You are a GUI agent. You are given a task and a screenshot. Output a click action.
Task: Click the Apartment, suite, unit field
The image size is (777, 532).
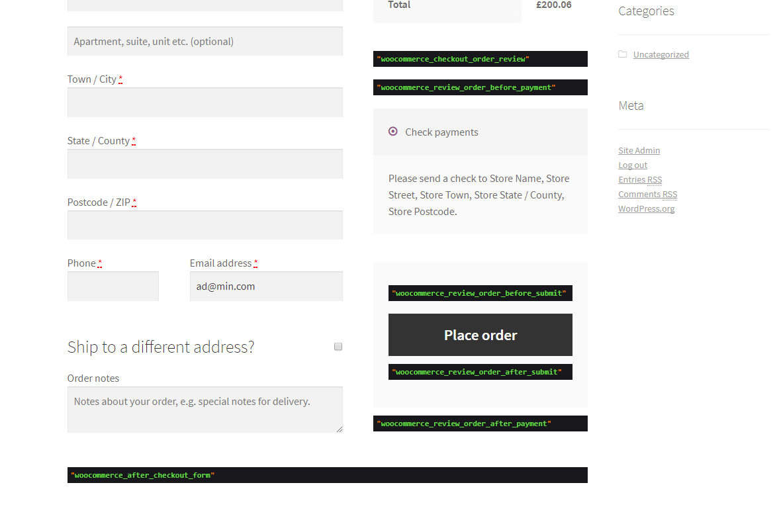[x=205, y=41]
